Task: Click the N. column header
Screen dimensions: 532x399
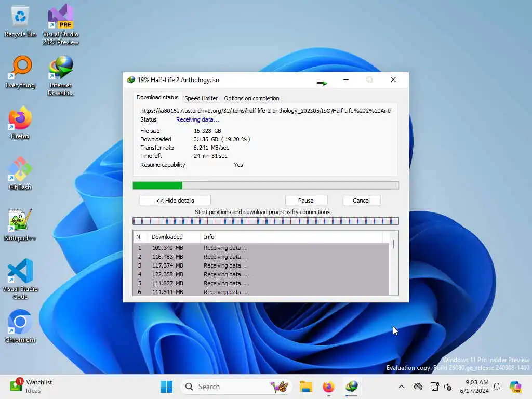Action: pyautogui.click(x=141, y=237)
